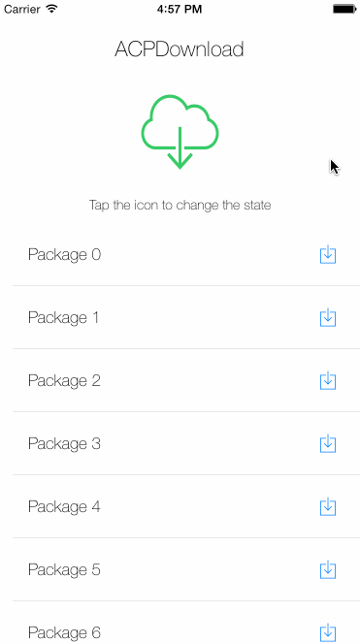Tap the download icon for Package 2

tap(328, 381)
